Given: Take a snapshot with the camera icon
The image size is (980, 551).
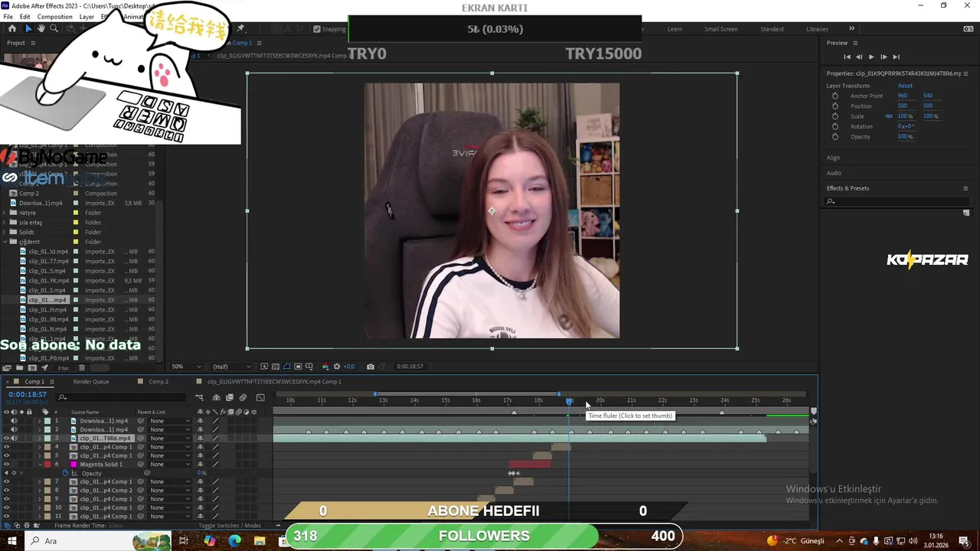Looking at the screenshot, I should coord(371,367).
